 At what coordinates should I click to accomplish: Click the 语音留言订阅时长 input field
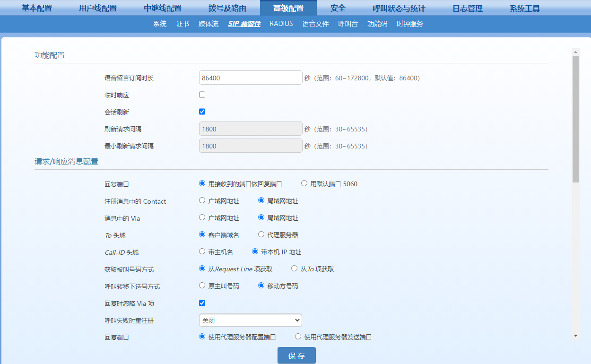tap(250, 78)
